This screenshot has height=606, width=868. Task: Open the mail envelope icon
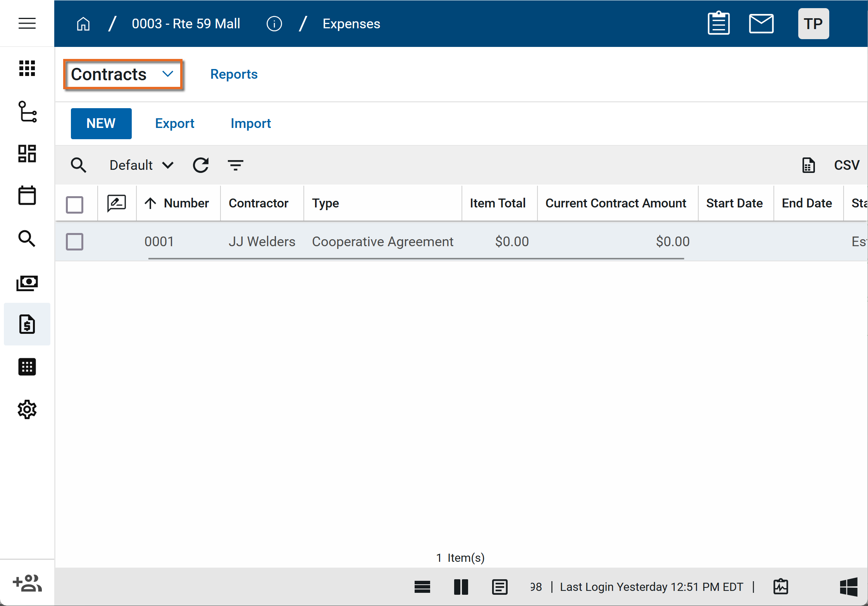tap(761, 24)
